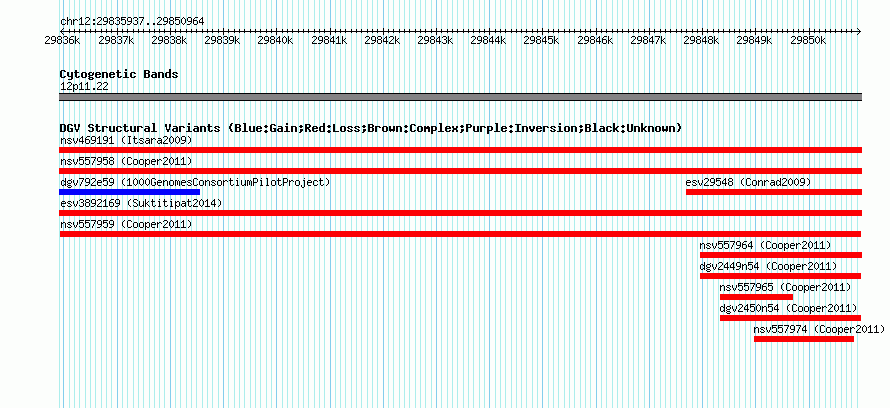Open nsv557964 (Cooper2011) variant label
Image resolution: width=890 pixels, height=408 pixels.
coord(765,245)
